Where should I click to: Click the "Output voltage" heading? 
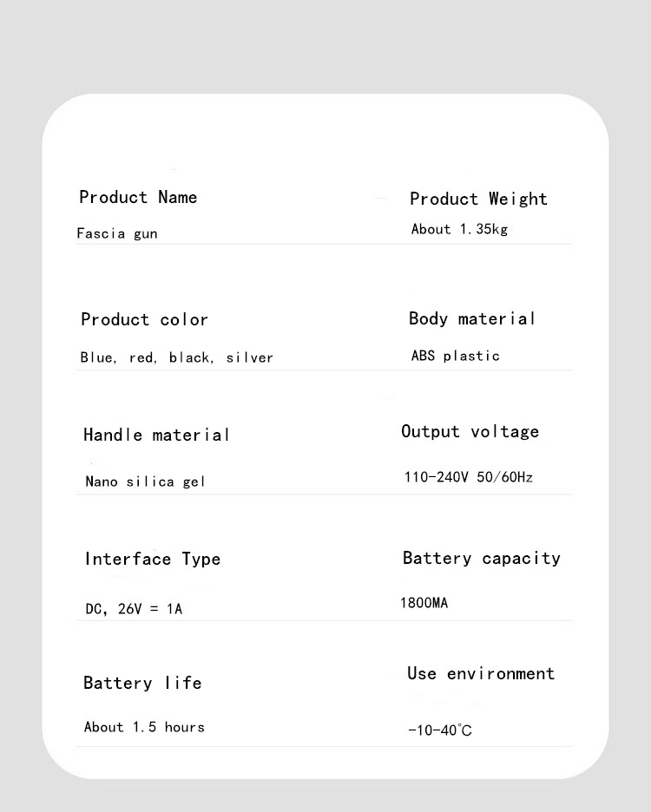[x=470, y=432]
